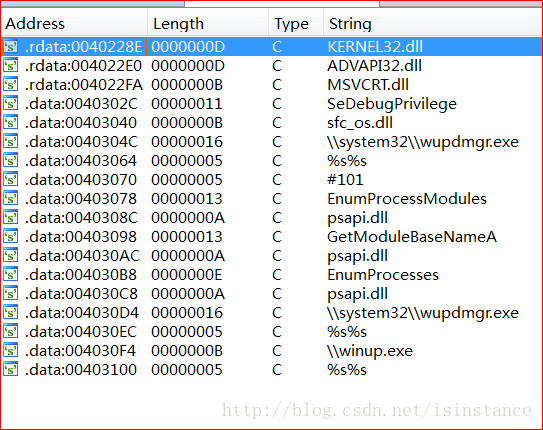543x430 pixels.
Task: Click address .data:004030F4
Action: point(80,351)
